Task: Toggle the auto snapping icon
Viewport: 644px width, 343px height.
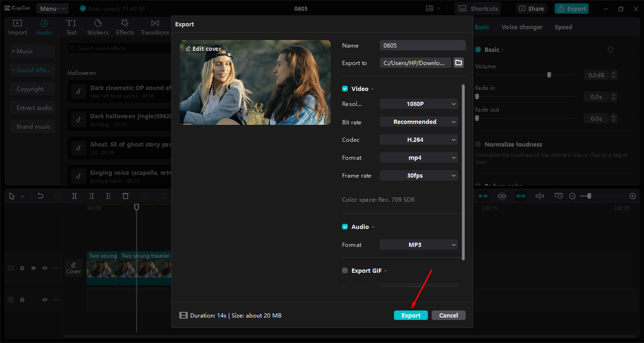Action: [502, 196]
